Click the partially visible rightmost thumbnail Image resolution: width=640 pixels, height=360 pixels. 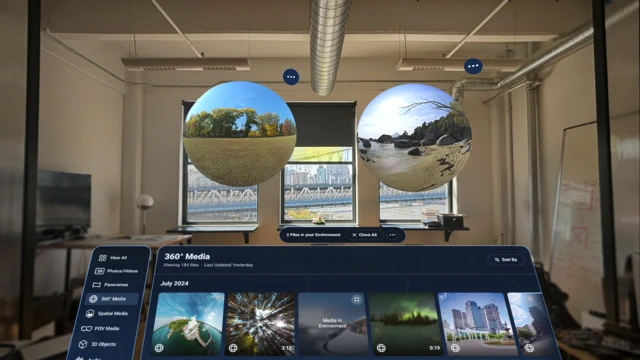click(529, 323)
